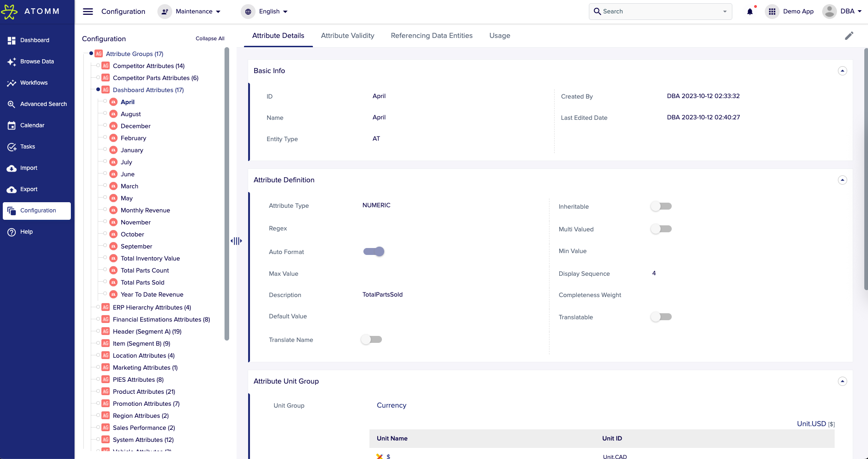Image resolution: width=868 pixels, height=459 pixels.
Task: Enable the Multi Valued toggle
Action: tap(661, 229)
